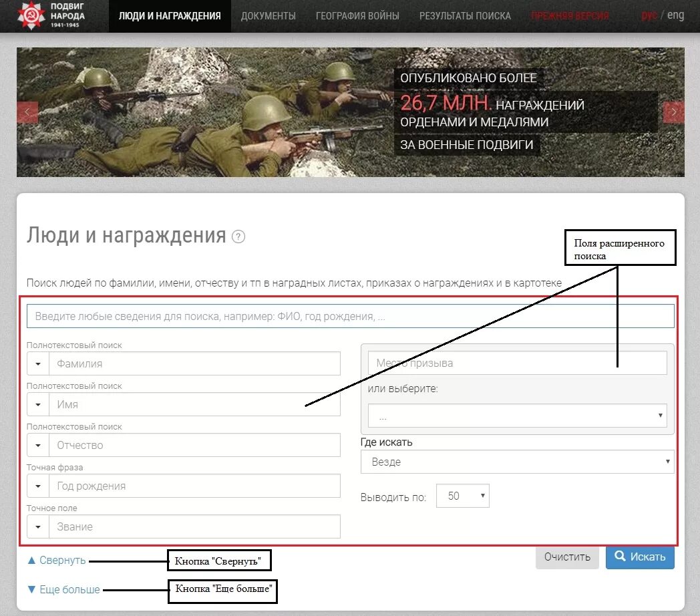Click into the Звание field
The height and width of the screenshot is (616, 700).
pos(194,526)
